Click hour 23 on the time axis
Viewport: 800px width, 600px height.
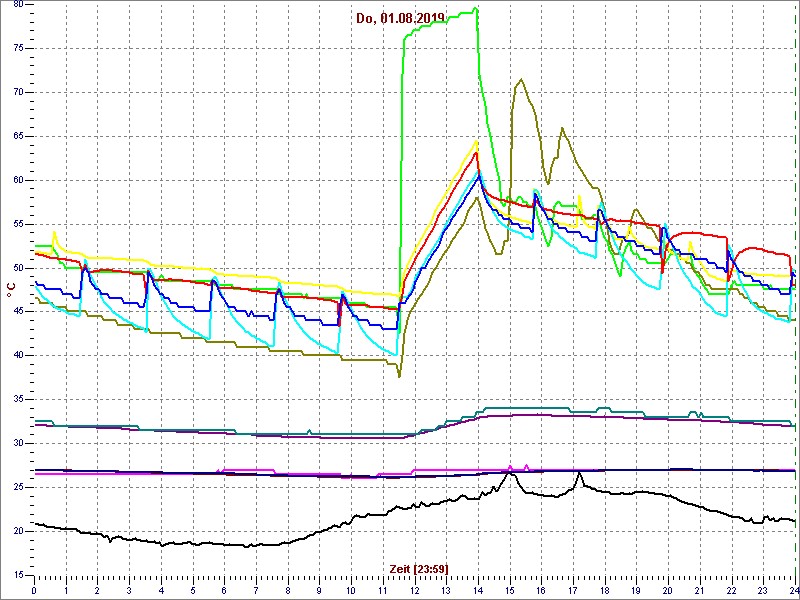763,590
